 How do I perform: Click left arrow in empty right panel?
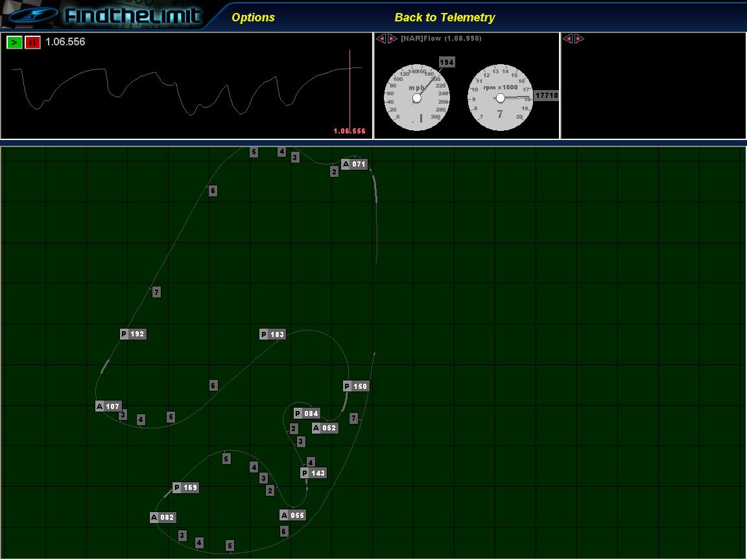pyautogui.click(x=568, y=39)
